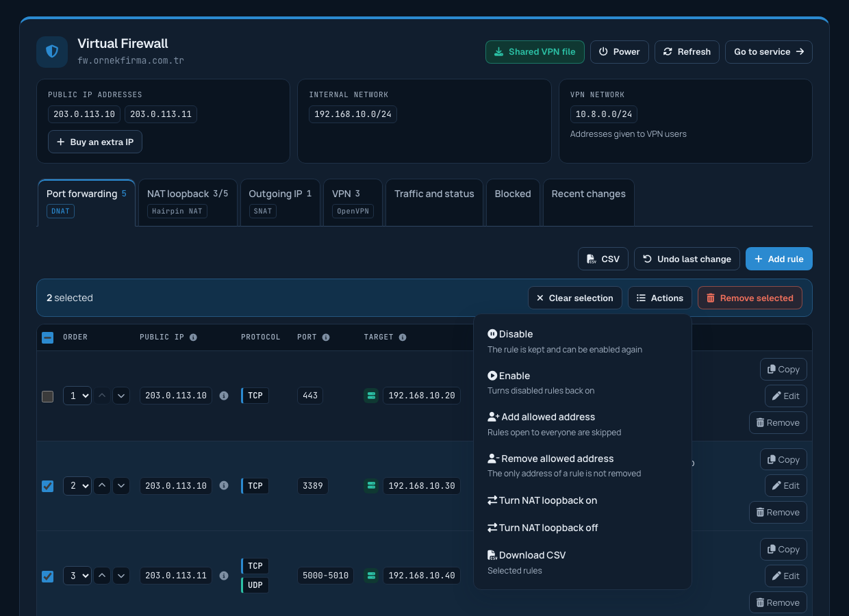
Task: Click Buy an extra IP
Action: point(95,142)
